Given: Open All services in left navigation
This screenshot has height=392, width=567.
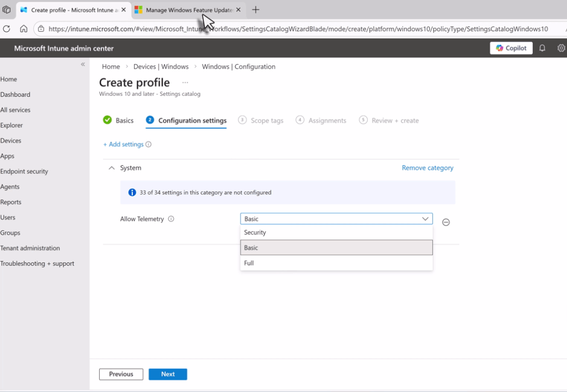Looking at the screenshot, I should pyautogui.click(x=15, y=110).
